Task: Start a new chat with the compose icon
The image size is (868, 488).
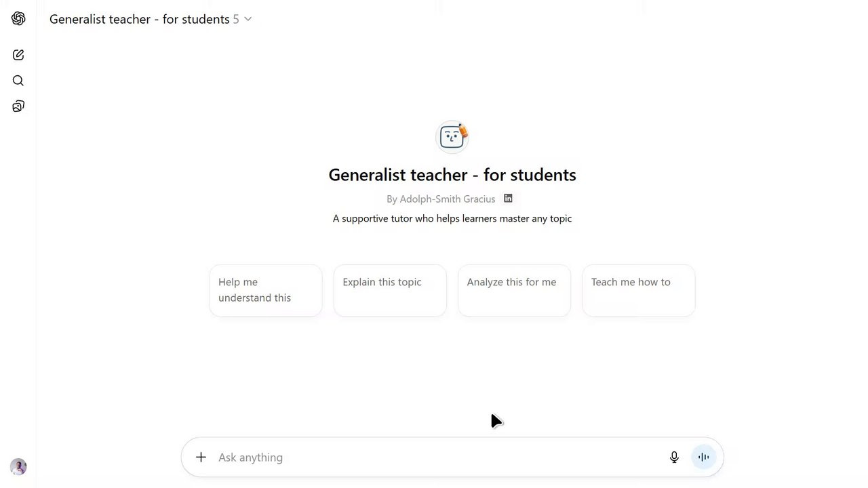Action: tap(18, 55)
